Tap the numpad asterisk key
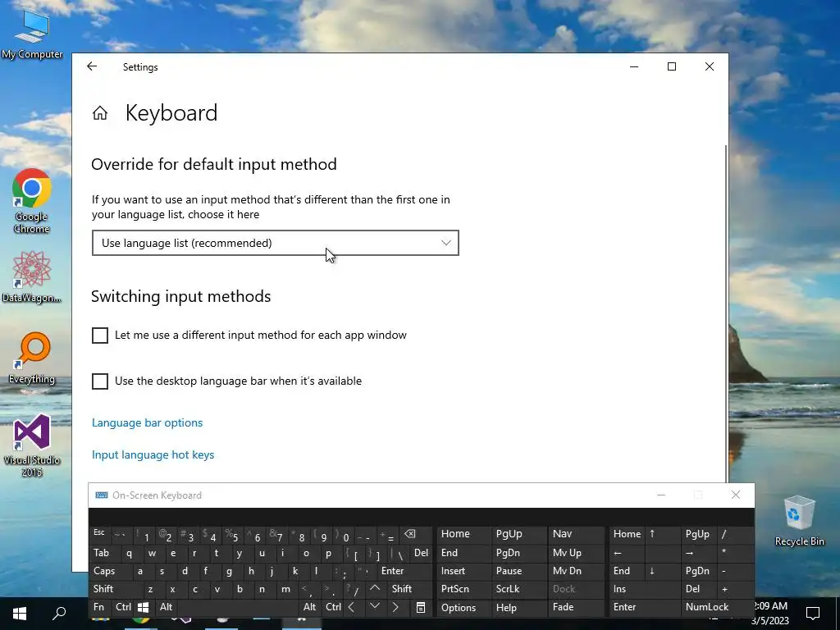Screen dimensions: 840x630 [735, 553]
